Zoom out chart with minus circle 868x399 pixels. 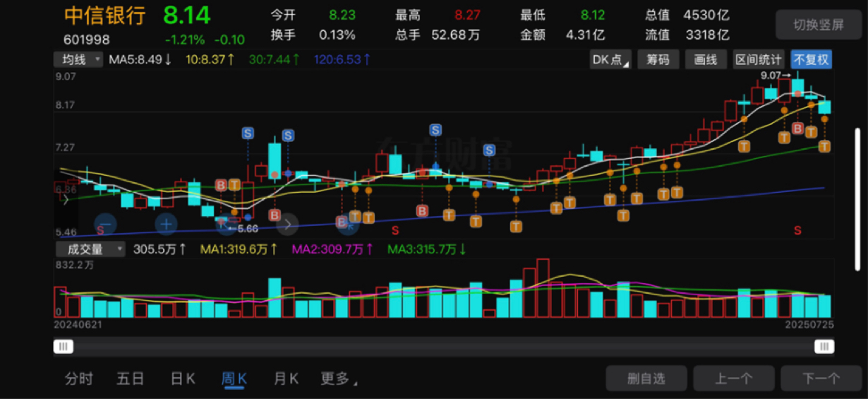104,224
